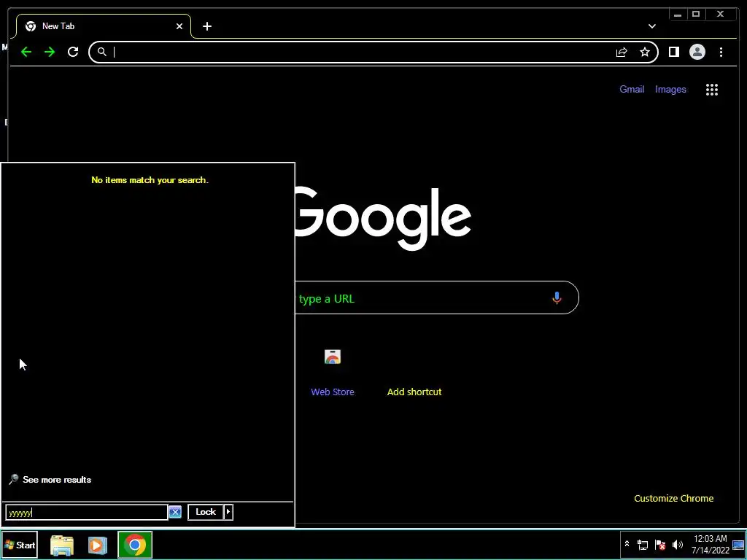The width and height of the screenshot is (747, 560).
Task: Switch to Chrome on the taskbar
Action: tap(135, 545)
